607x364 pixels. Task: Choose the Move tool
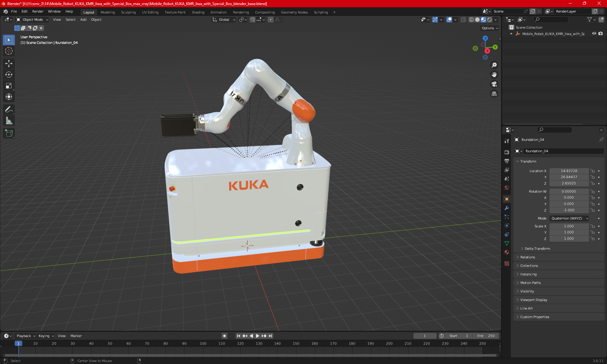point(9,64)
